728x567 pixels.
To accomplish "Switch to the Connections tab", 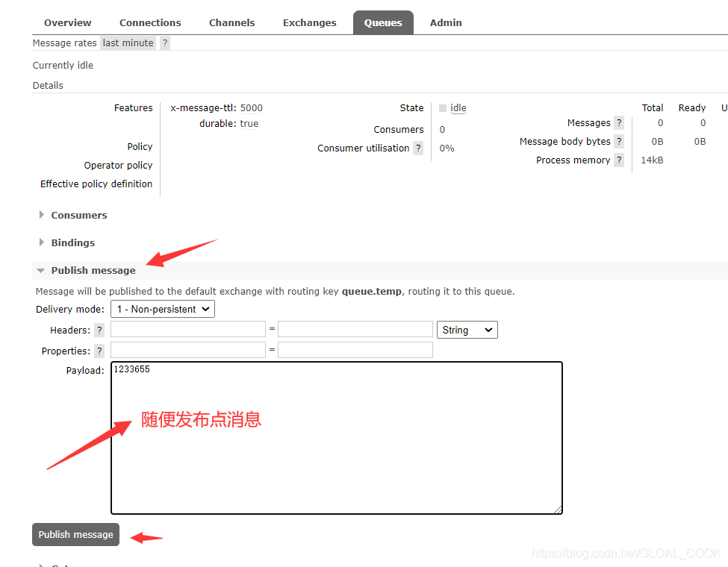I will click(150, 22).
